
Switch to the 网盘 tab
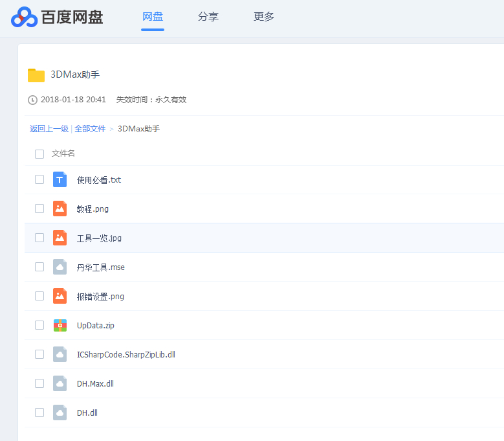click(x=153, y=16)
